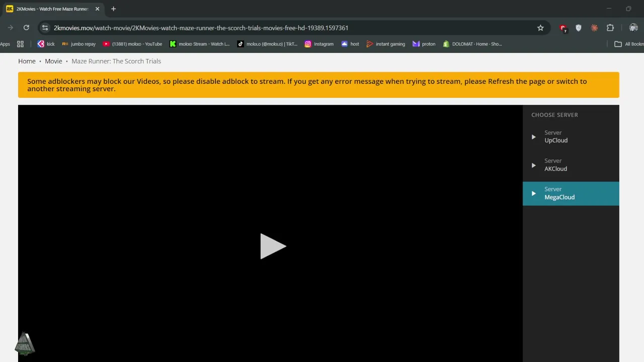
Task: Open the proton bookmark
Action: pyautogui.click(x=424, y=44)
